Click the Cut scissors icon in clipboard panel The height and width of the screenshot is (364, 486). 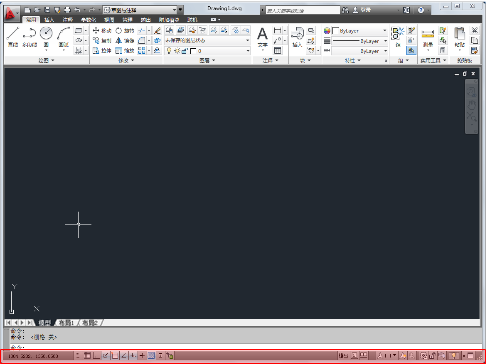[x=475, y=31]
